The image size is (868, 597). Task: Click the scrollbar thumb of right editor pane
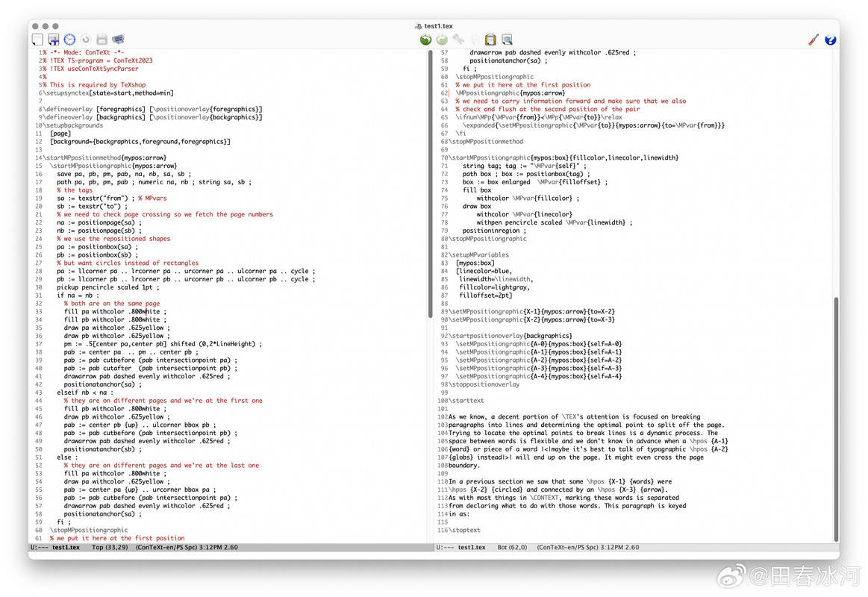coord(836,419)
